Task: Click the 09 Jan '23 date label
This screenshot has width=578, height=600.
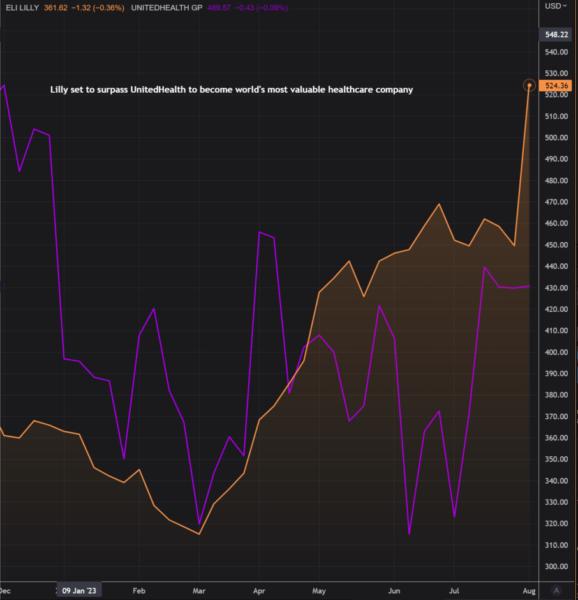Action: click(x=79, y=590)
